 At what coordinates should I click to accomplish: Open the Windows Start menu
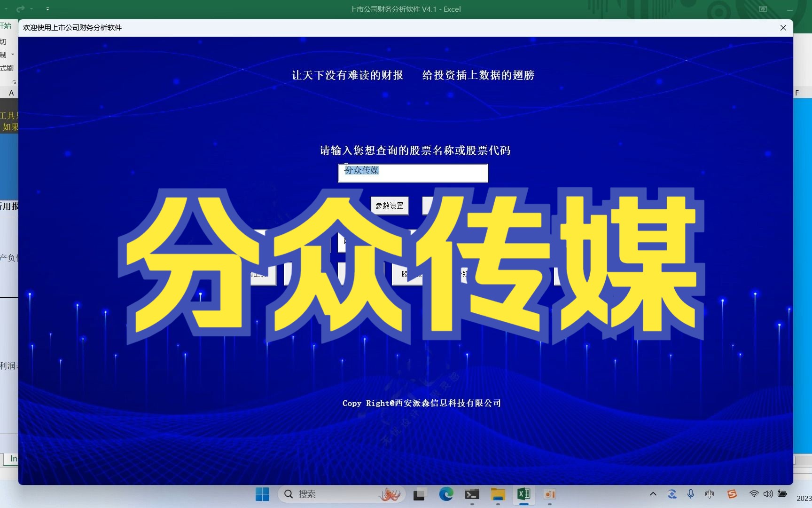pos(262,494)
